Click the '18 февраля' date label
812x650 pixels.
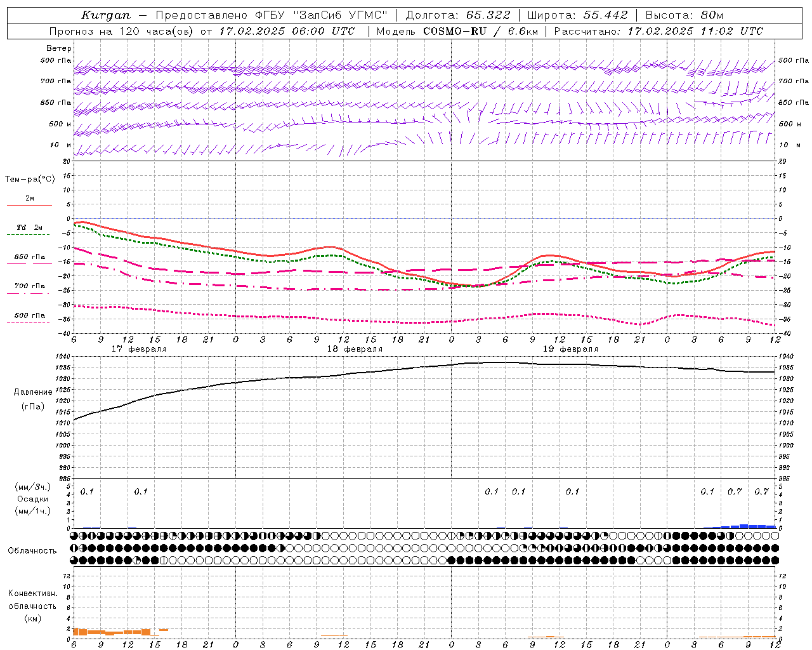tap(355, 349)
